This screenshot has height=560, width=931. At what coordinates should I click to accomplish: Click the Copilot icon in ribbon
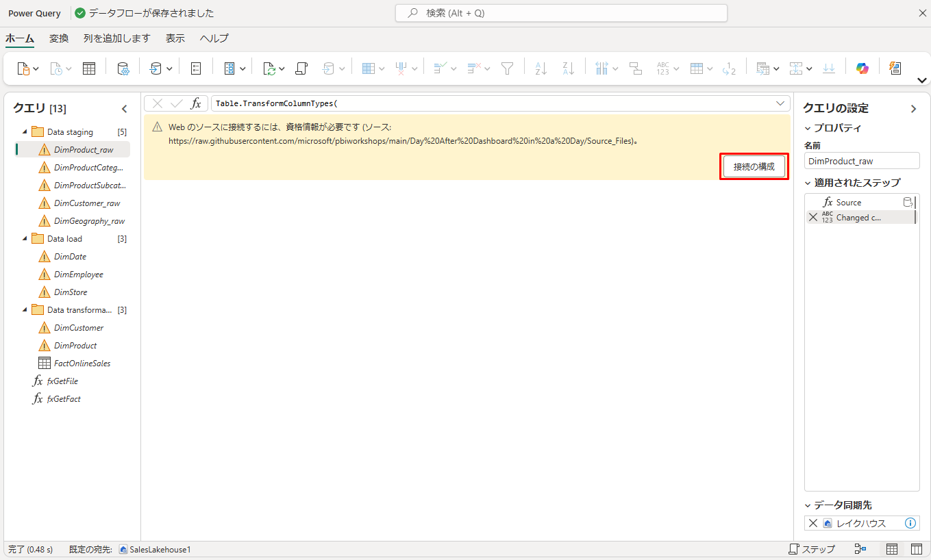[862, 68]
